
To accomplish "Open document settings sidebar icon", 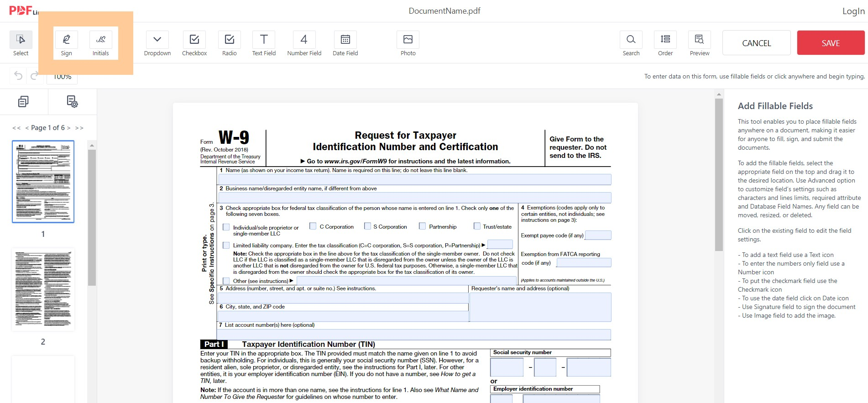I will click(x=72, y=101).
